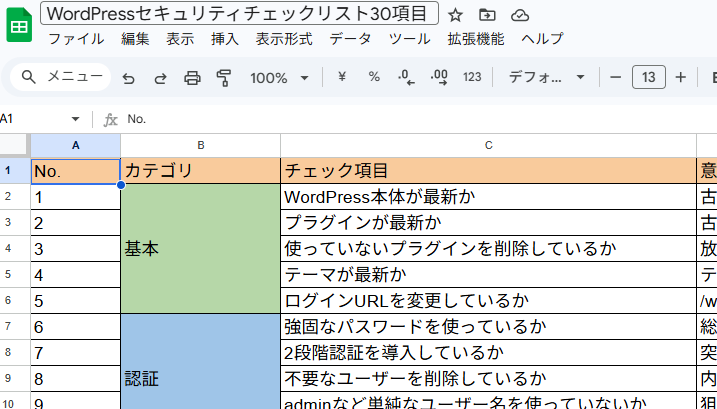The image size is (717, 409).
Task: Open the データ menu
Action: point(350,39)
